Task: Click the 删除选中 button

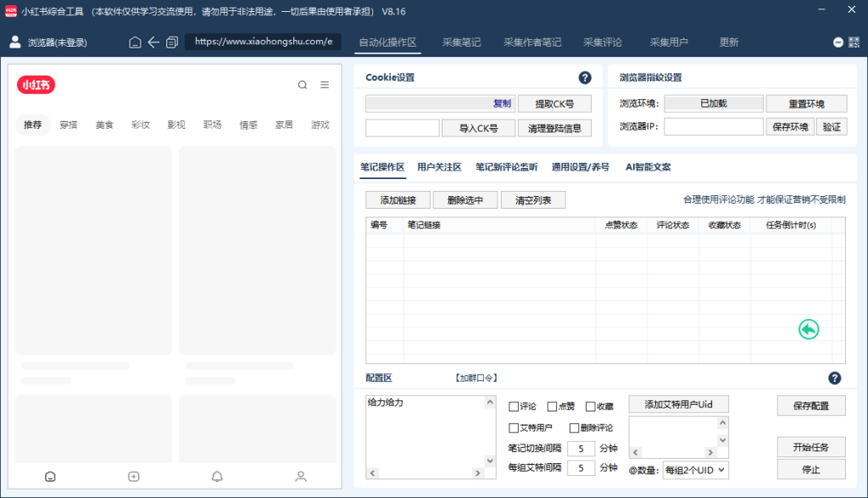Action: (x=465, y=200)
